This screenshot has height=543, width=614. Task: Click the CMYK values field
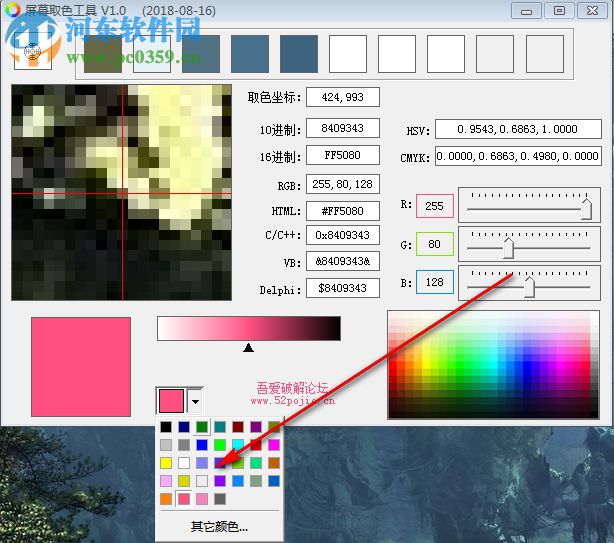[x=518, y=156]
